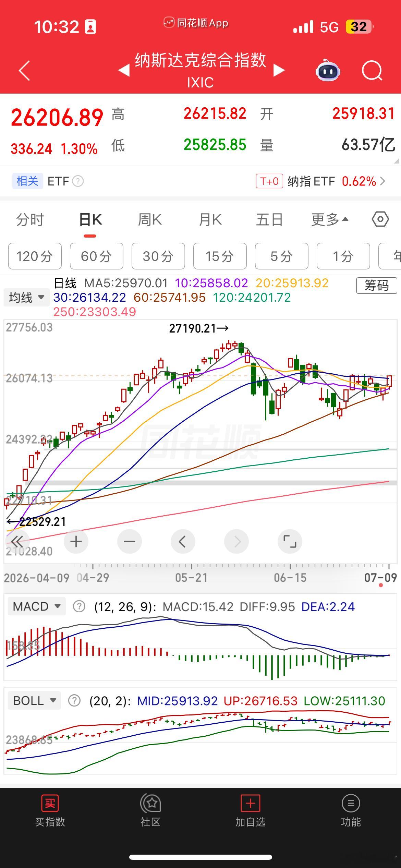Screen dimensions: 401x868
Task: Select the 月K tab
Action: coord(210,220)
